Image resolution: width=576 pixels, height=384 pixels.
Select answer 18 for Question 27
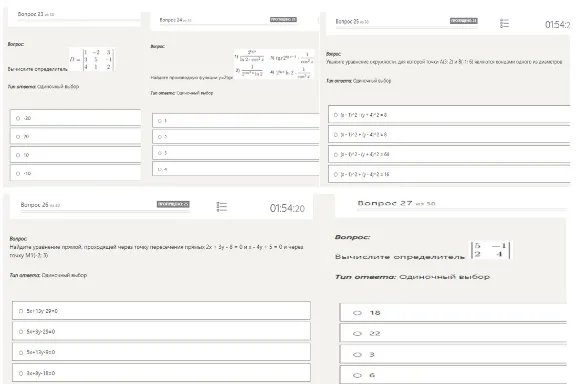453,313
